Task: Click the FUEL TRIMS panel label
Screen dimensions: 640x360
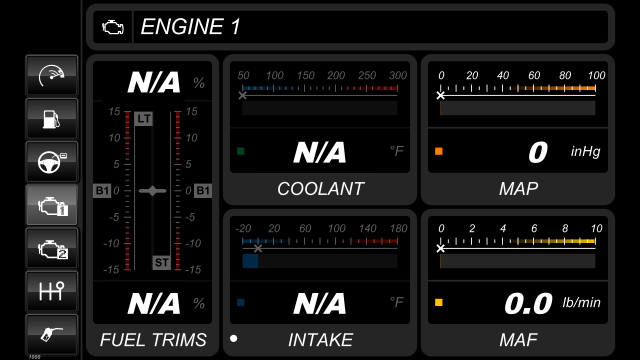Action: pos(153,340)
